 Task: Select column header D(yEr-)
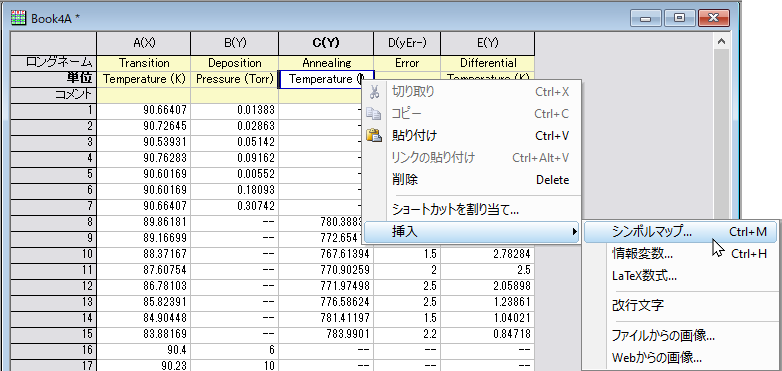(x=407, y=43)
